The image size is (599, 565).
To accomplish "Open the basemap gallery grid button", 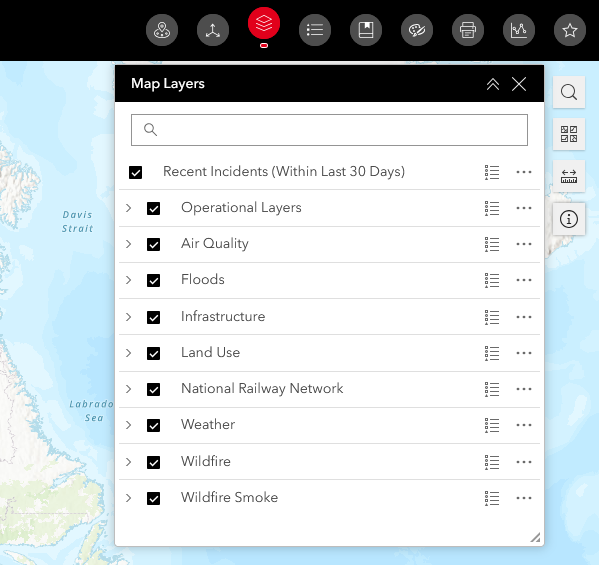I will tap(569, 134).
